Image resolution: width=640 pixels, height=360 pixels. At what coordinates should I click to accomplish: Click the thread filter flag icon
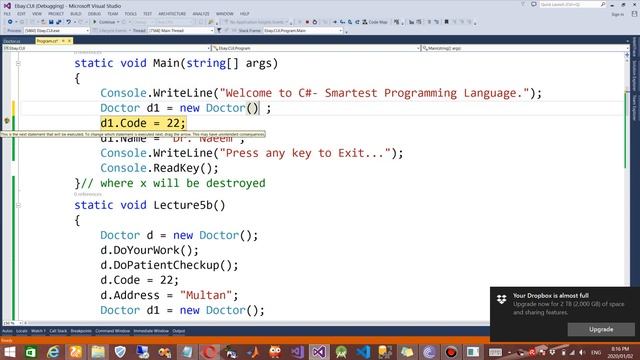coord(219,31)
